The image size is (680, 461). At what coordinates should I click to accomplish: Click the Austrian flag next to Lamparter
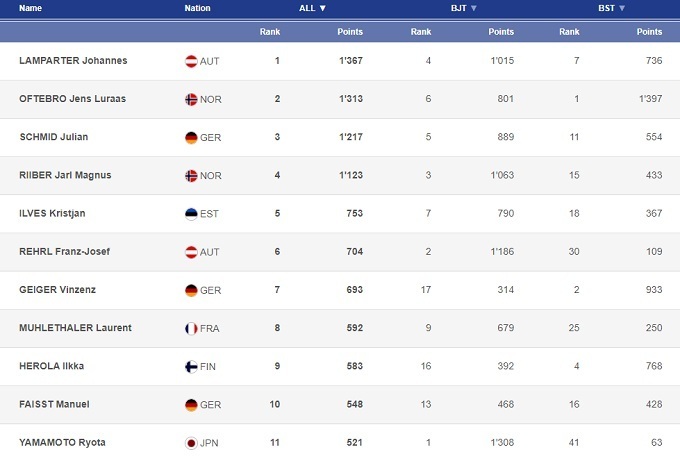coord(191,61)
